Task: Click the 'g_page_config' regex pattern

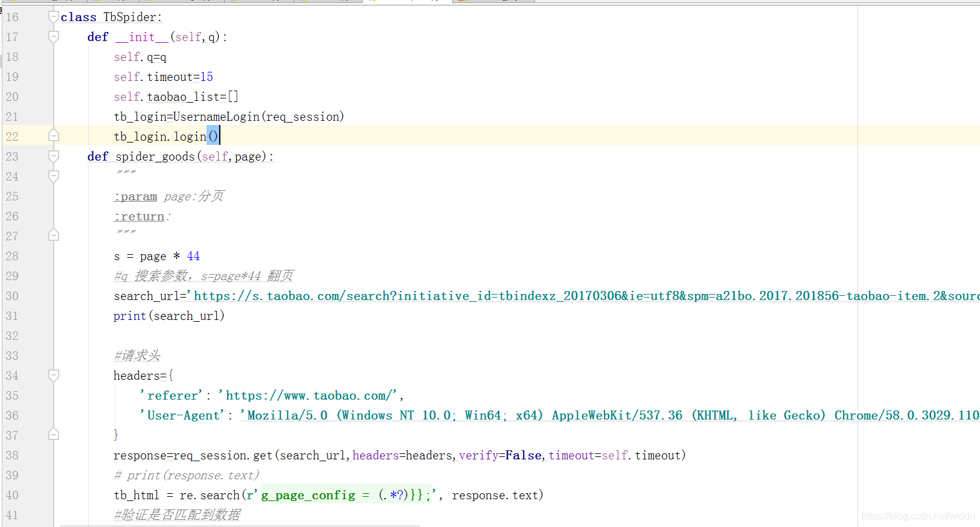Action: [x=346, y=495]
